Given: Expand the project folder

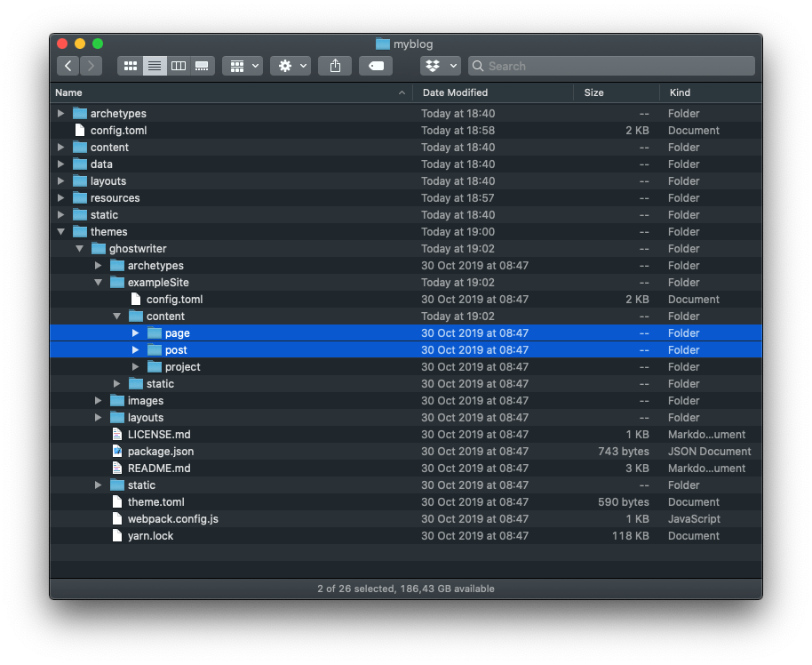Looking at the screenshot, I should coord(136,367).
